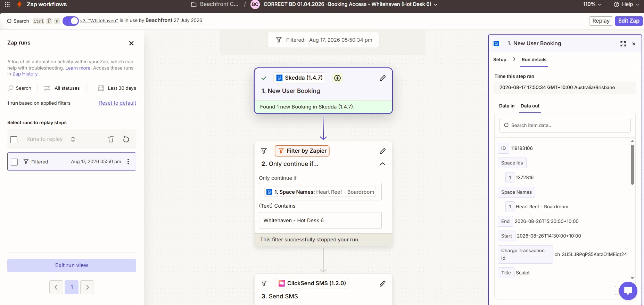This screenshot has width=644, height=305.
Task: Open the 110% zoom dropdown
Action: point(593,5)
